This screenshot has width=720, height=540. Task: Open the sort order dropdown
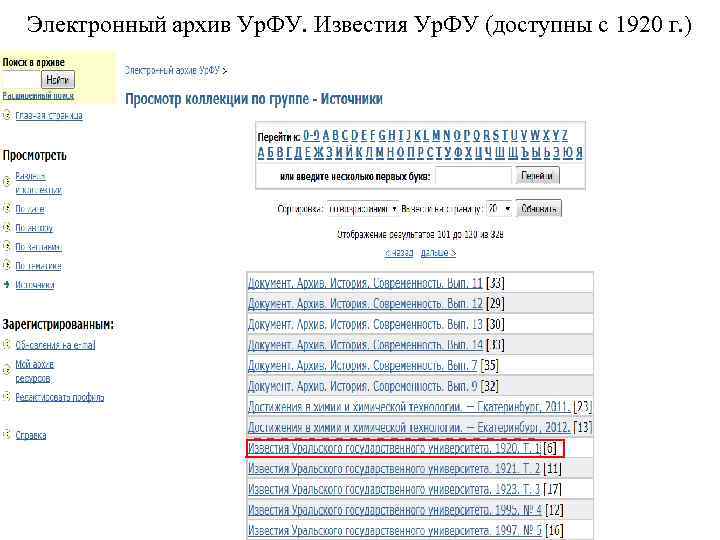pos(363,209)
